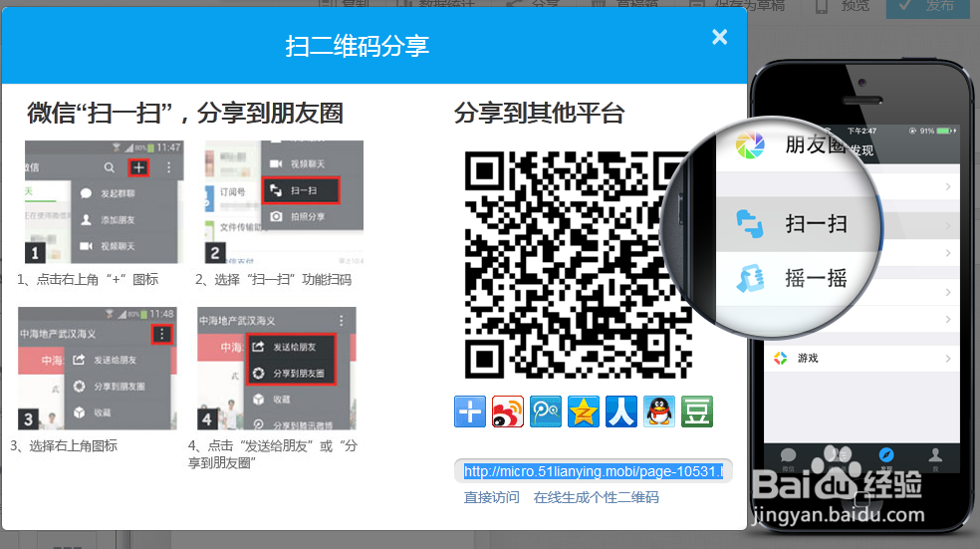Viewport: 980px width, 549px height.
Task: View step 1 tutorial screenshot
Action: pos(104,202)
